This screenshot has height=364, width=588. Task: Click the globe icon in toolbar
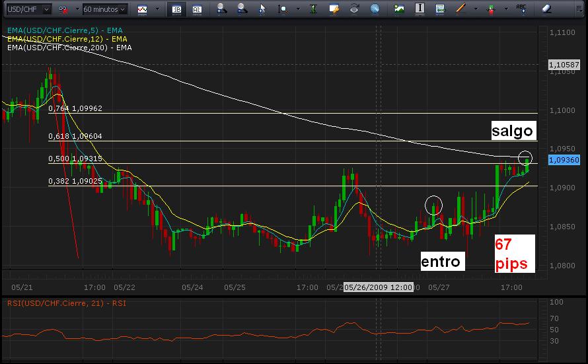tap(375, 9)
